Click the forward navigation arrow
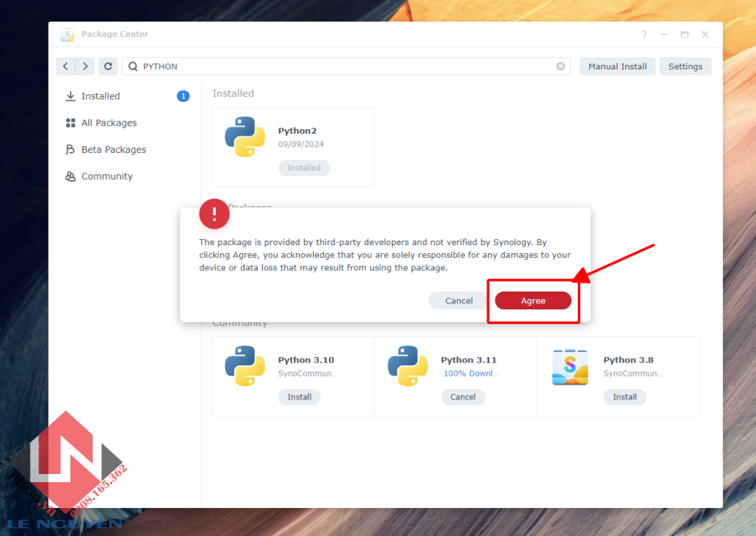Viewport: 756px width, 536px height. pos(86,66)
